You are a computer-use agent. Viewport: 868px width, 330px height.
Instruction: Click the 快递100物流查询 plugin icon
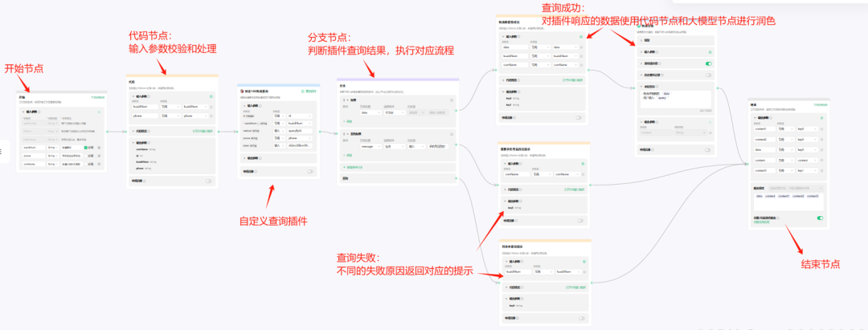[x=242, y=92]
